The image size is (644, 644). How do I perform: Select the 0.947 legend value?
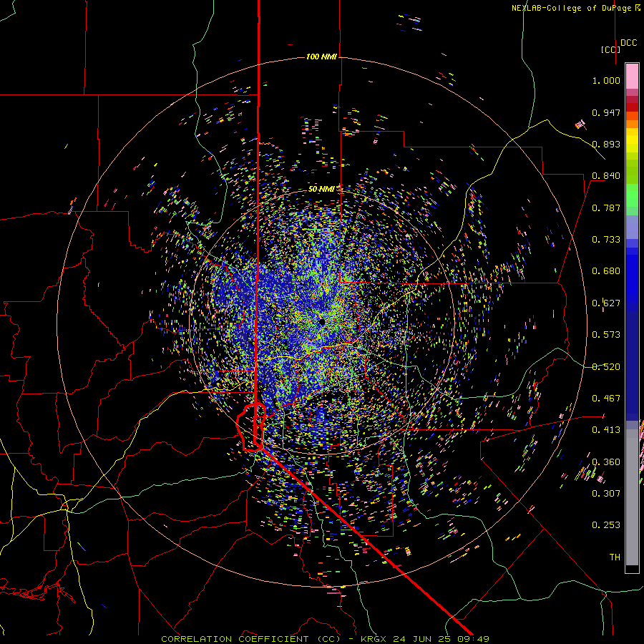(x=606, y=112)
